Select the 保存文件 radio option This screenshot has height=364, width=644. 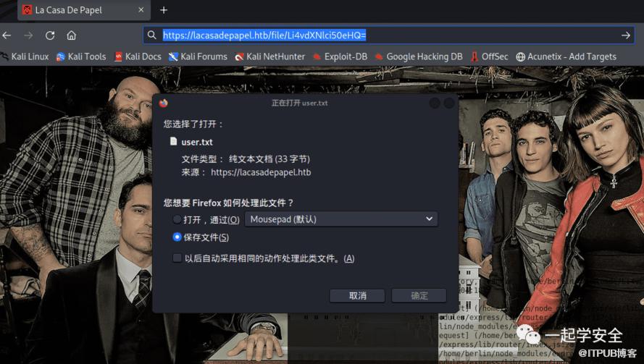coord(177,237)
